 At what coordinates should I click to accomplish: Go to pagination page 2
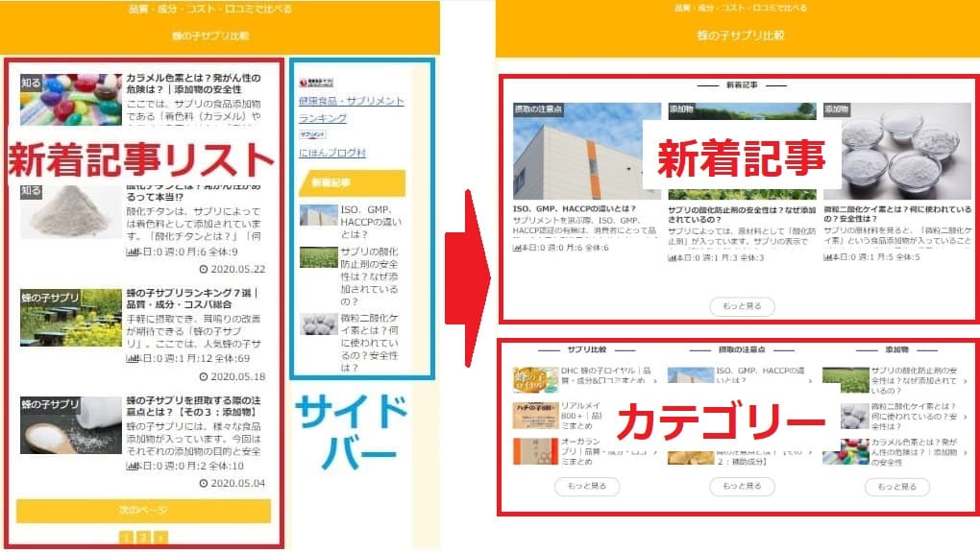pyautogui.click(x=143, y=537)
